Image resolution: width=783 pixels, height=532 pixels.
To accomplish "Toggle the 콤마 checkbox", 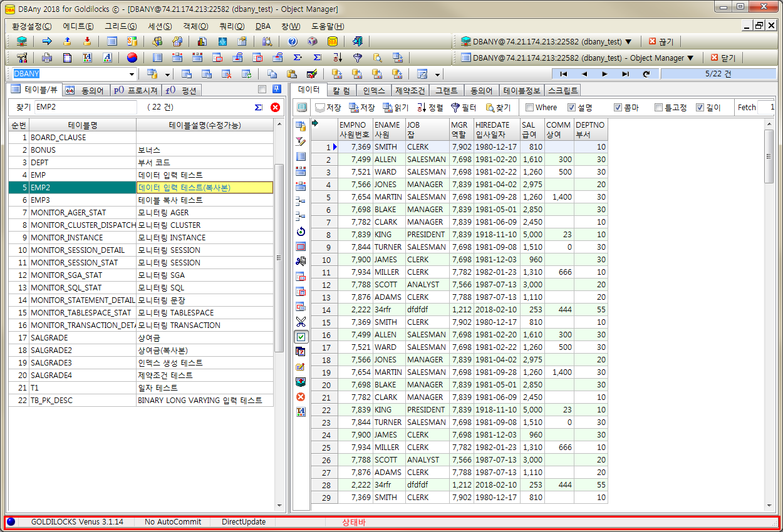I will coord(618,107).
